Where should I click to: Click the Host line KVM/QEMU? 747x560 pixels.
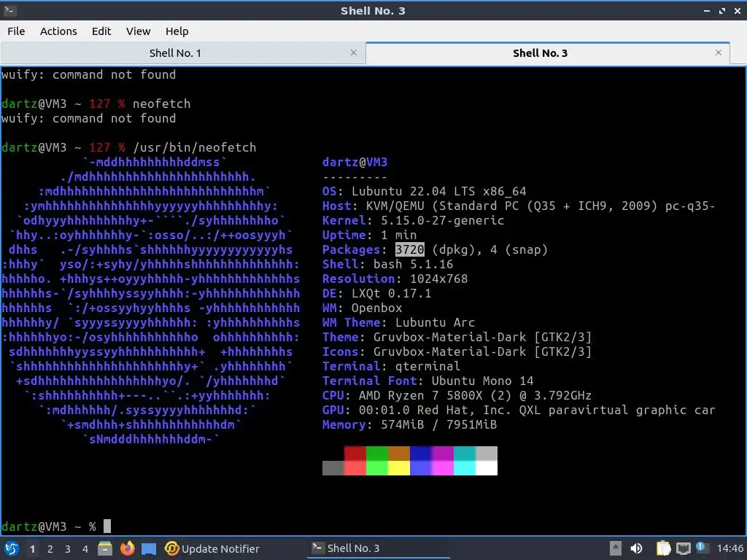coord(519,206)
